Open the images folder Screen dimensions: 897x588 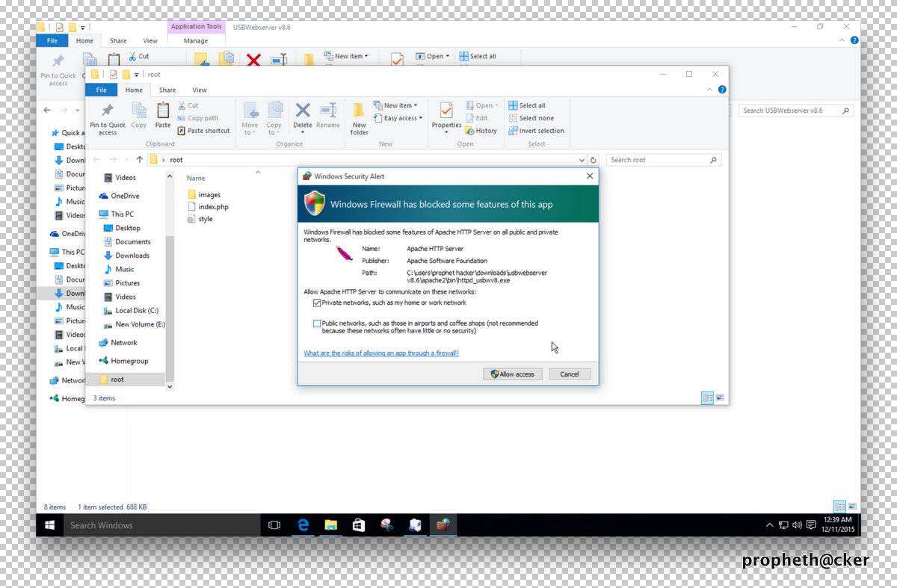click(204, 195)
